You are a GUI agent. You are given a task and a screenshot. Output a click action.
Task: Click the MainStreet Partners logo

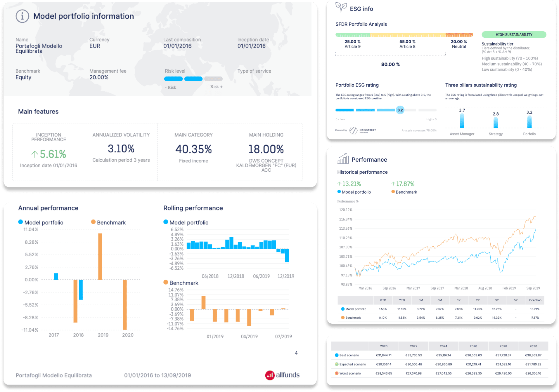click(x=362, y=130)
